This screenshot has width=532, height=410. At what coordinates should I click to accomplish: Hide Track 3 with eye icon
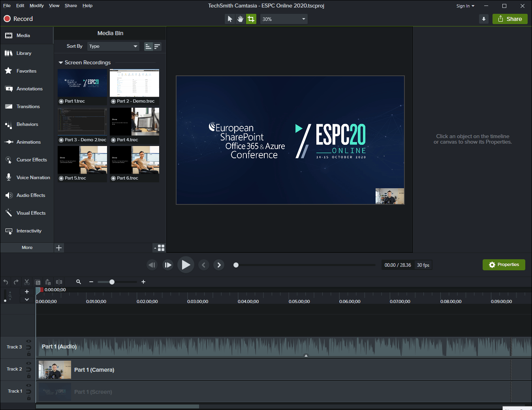(28, 341)
